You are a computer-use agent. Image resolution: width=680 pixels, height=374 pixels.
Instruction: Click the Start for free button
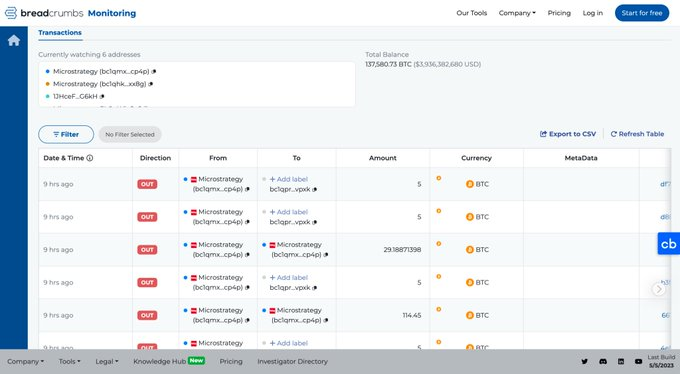point(642,13)
